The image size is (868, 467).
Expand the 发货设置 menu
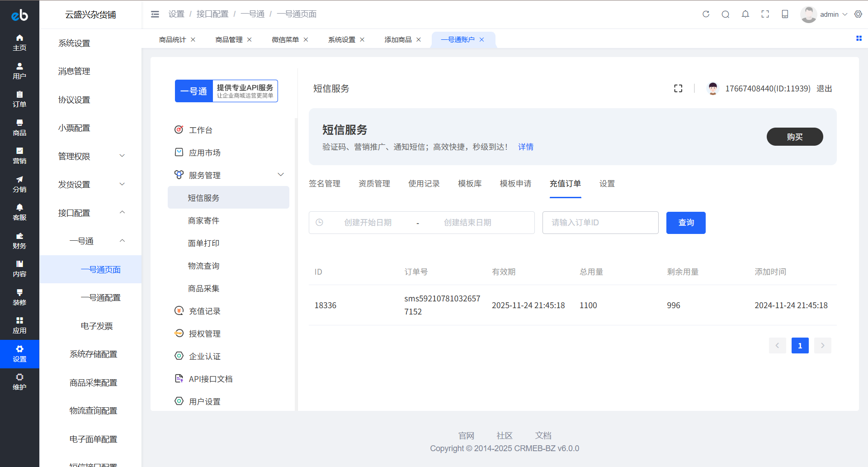90,184
